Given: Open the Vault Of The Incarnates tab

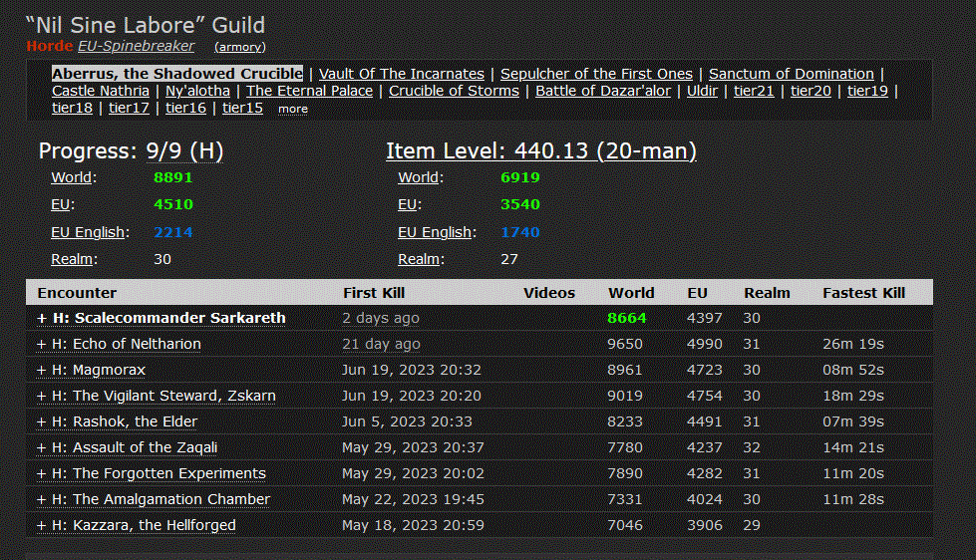Looking at the screenshot, I should pyautogui.click(x=402, y=74).
